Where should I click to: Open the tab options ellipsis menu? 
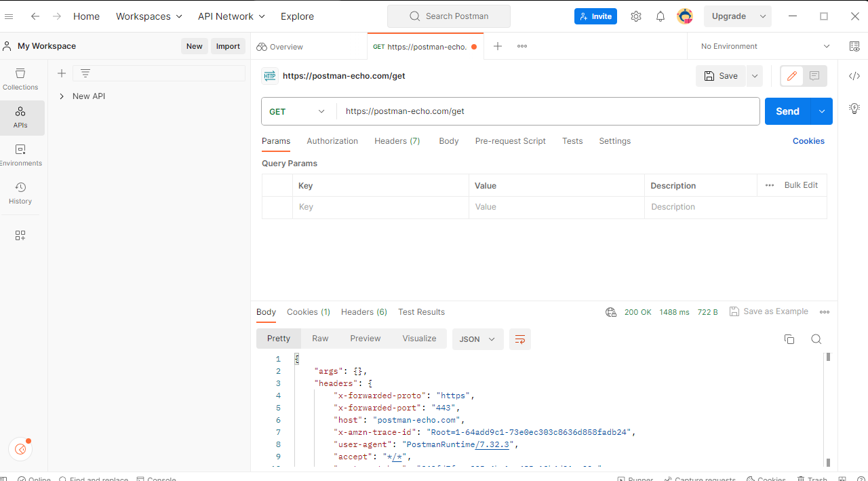pyautogui.click(x=522, y=46)
